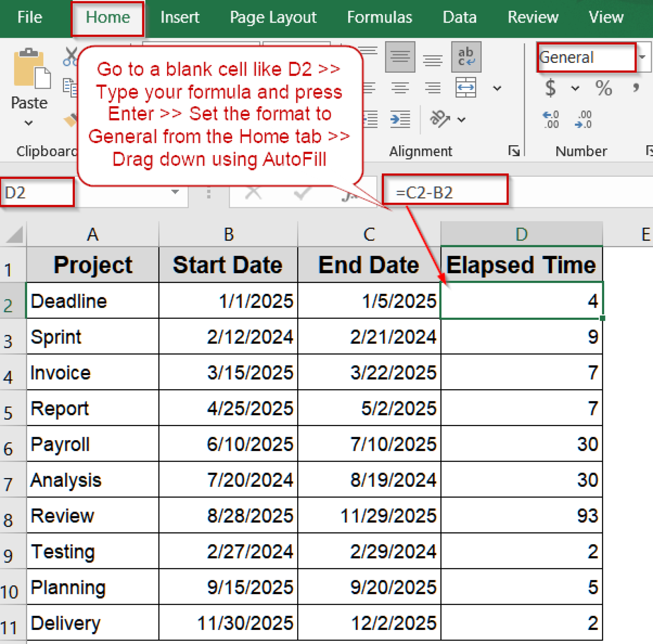
Task: Click the Decrease Decimal icon
Action: tap(583, 119)
